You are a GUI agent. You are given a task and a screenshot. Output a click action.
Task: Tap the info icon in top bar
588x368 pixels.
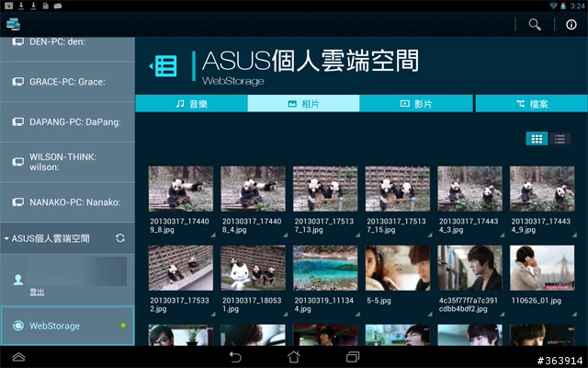point(571,25)
